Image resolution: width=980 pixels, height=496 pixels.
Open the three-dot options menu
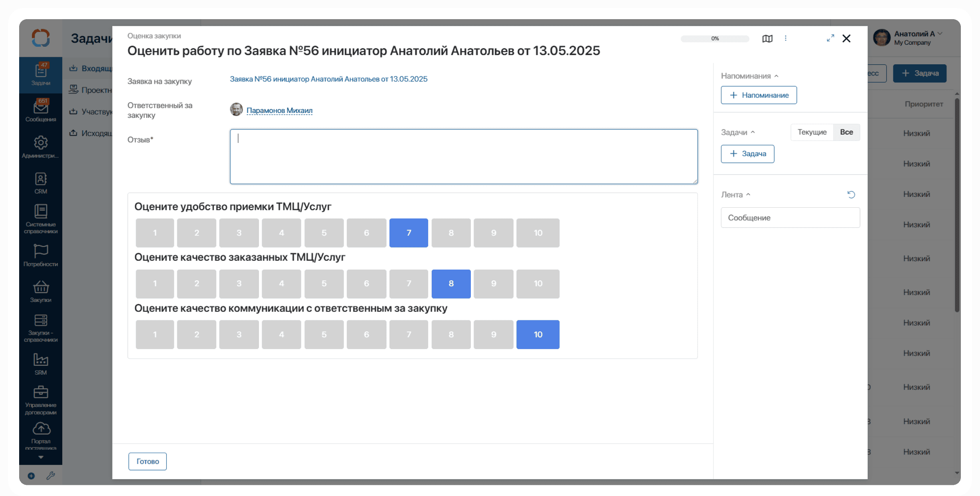point(785,38)
